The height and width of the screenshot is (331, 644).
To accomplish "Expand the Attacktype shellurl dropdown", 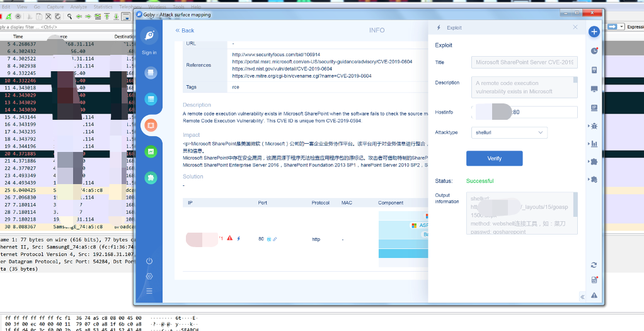I will [x=509, y=132].
